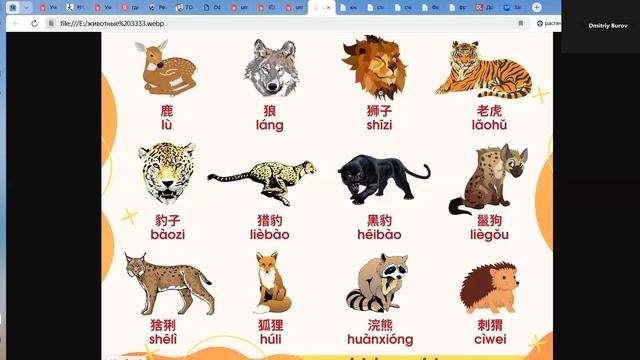Click the Chinese word '狐狸' under the fox
Image resolution: width=640 pixels, height=360 pixels.
click(x=271, y=325)
